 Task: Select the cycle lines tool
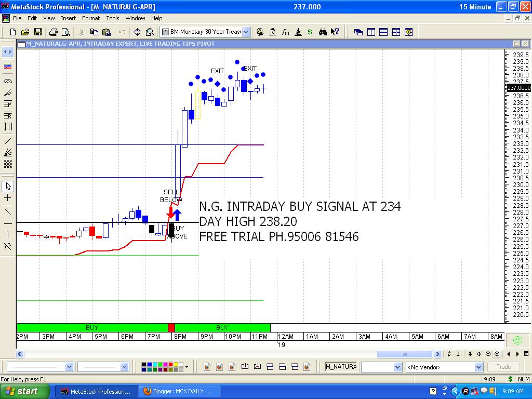pyautogui.click(x=8, y=127)
